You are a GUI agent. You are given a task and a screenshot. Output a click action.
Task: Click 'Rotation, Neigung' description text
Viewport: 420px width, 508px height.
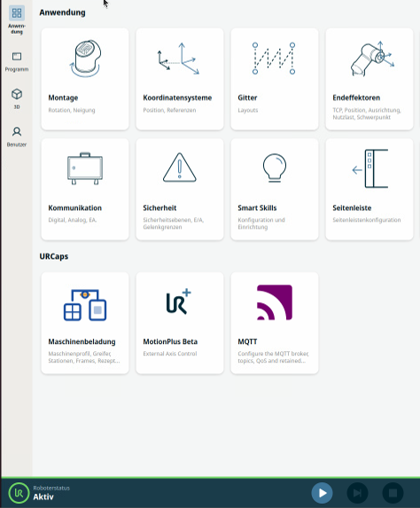coord(72,110)
